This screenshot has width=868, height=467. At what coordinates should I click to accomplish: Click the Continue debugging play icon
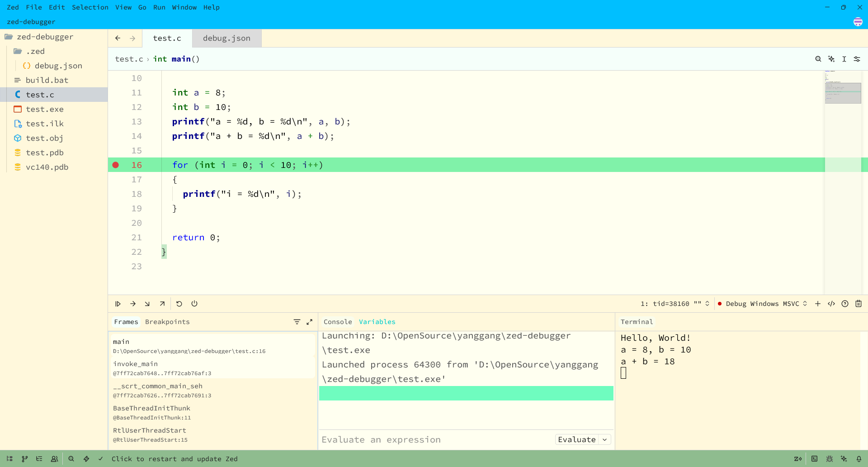coord(118,304)
